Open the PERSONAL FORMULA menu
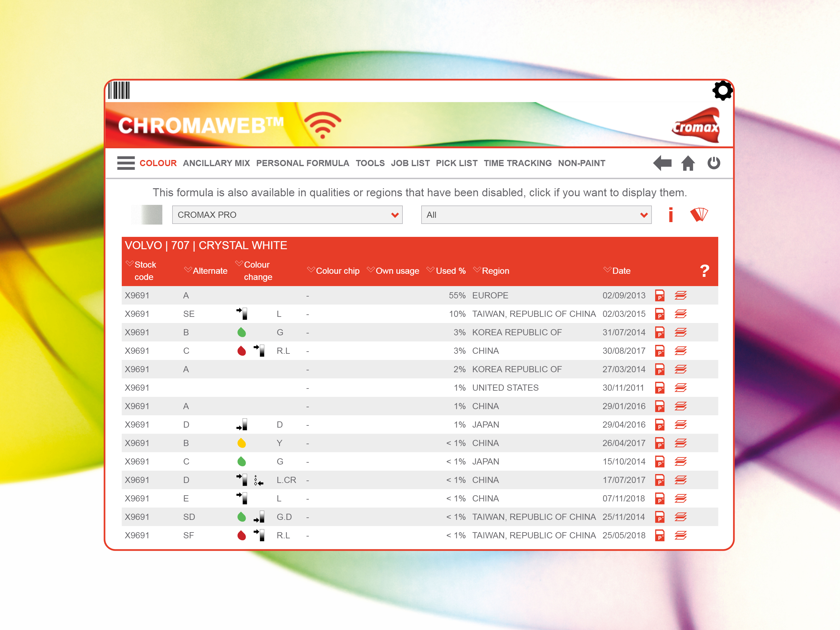The image size is (840, 630). click(x=303, y=163)
